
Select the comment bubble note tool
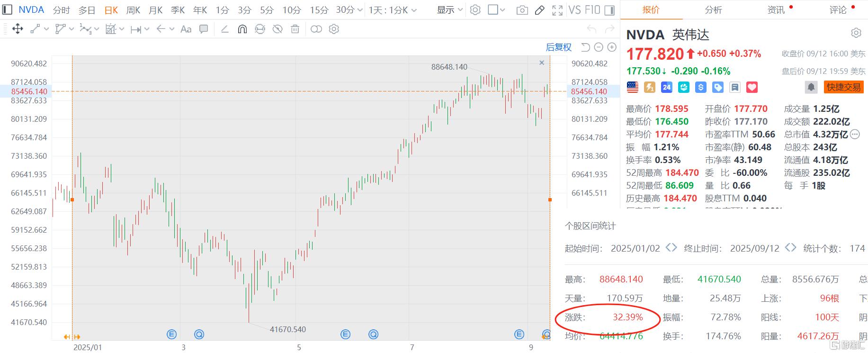coord(204,29)
